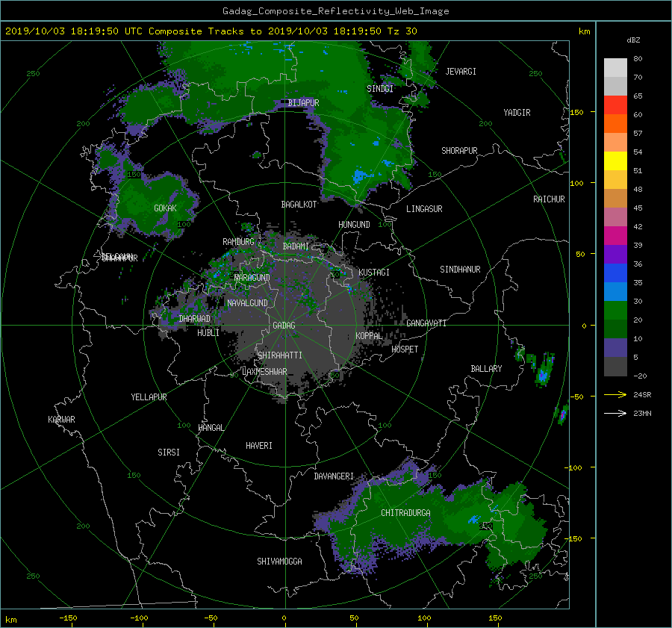Click the HANGAL city label
Viewport: 672px width, 628px height.
click(x=211, y=428)
